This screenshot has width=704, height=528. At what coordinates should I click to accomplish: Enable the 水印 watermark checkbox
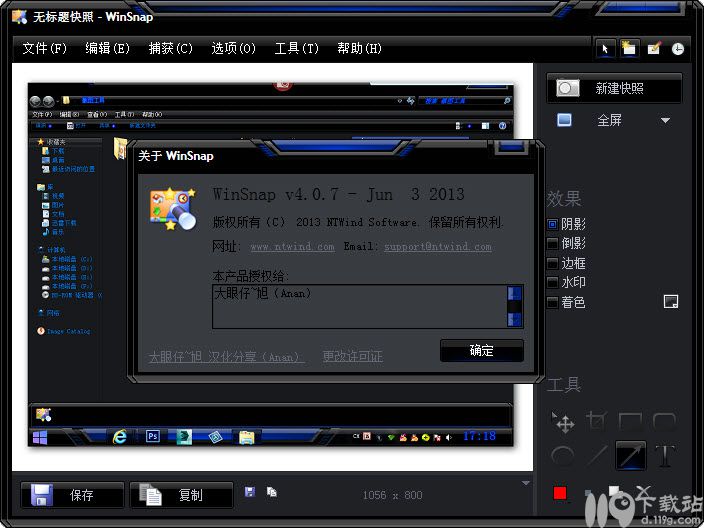point(553,282)
